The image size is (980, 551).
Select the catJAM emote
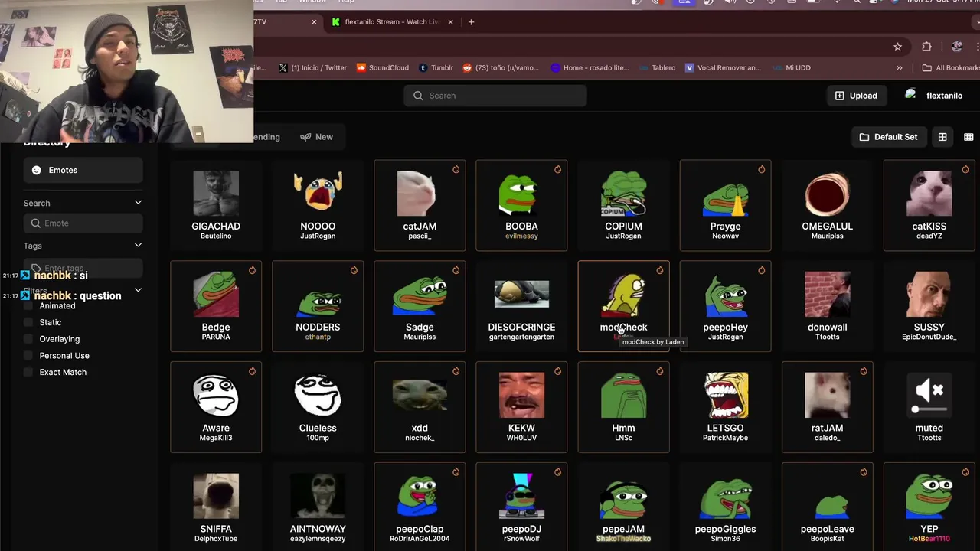[420, 205]
